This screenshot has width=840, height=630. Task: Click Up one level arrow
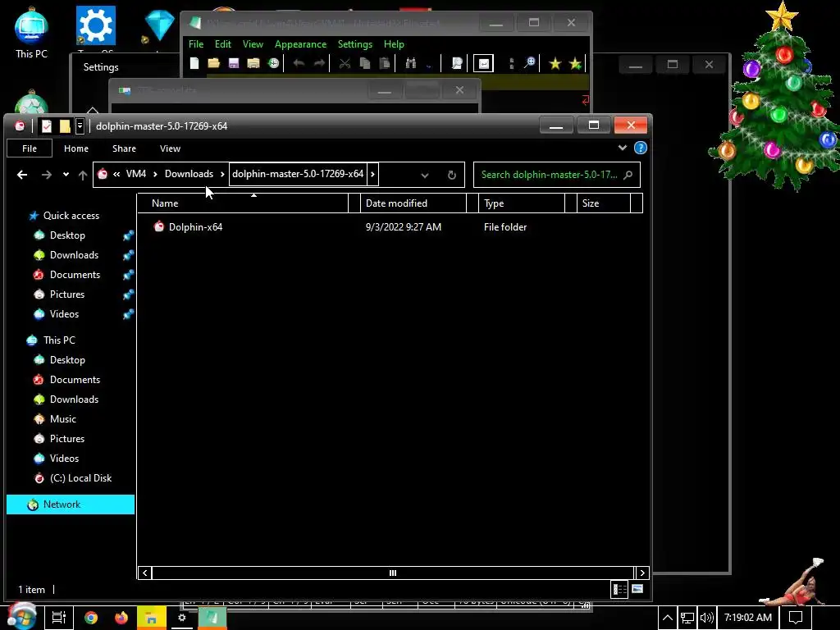click(x=83, y=175)
